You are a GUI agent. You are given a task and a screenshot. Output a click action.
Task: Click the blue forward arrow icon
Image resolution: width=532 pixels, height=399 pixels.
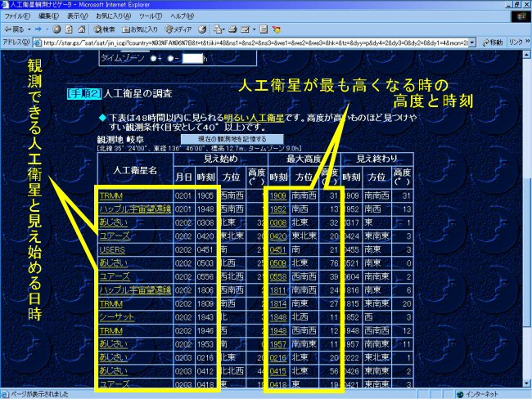[38, 29]
